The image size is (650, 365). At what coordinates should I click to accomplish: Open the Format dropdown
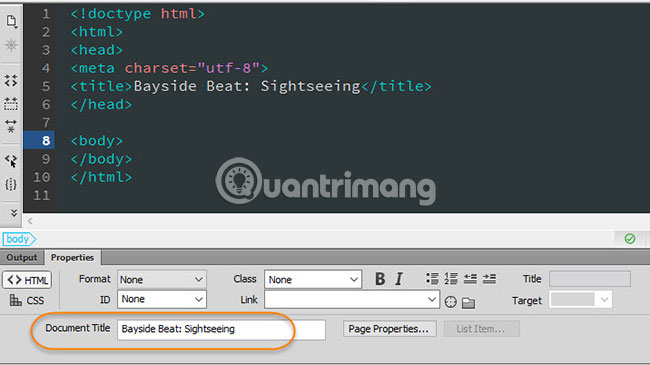coord(162,280)
